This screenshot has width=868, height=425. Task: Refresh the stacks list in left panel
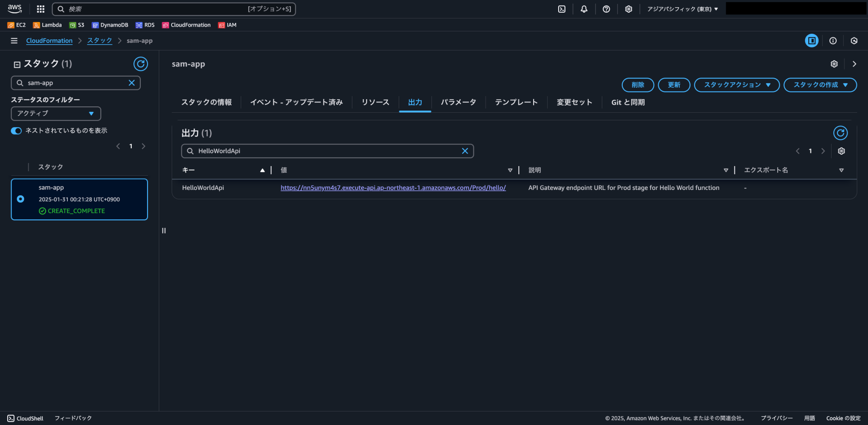141,64
